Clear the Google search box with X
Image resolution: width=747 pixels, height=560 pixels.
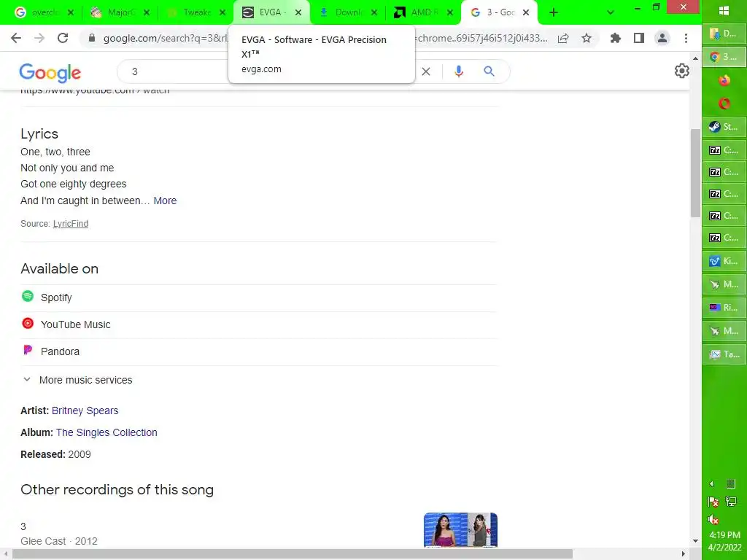[x=426, y=71]
